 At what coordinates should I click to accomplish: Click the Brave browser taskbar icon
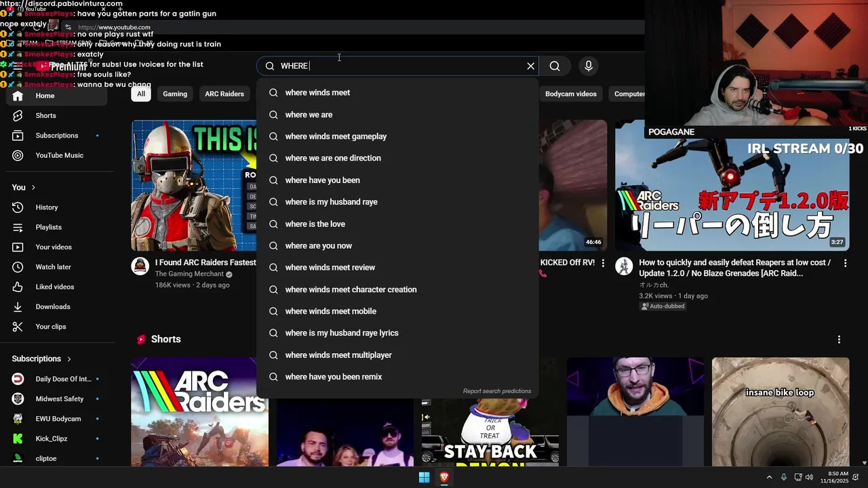click(444, 478)
